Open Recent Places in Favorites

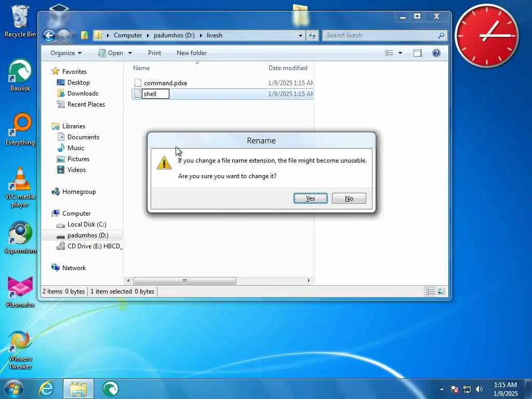[86, 104]
